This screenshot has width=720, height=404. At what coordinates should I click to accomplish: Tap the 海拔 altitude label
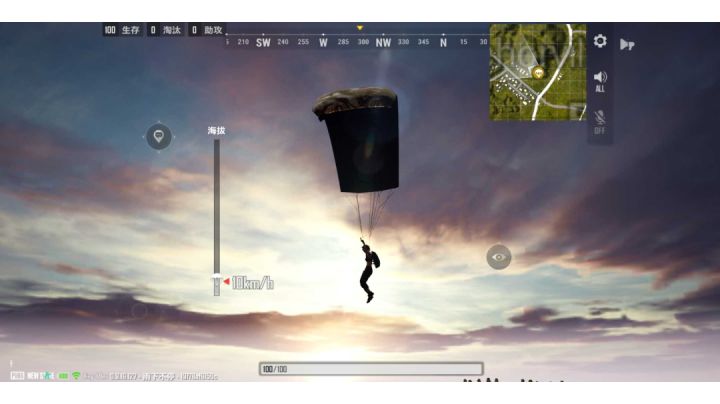point(216,131)
